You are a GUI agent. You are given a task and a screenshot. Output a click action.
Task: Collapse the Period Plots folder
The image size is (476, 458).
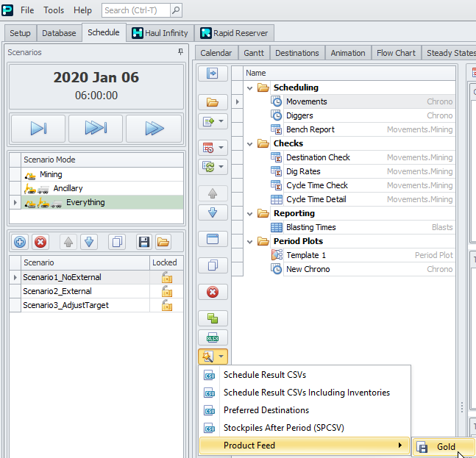250,241
